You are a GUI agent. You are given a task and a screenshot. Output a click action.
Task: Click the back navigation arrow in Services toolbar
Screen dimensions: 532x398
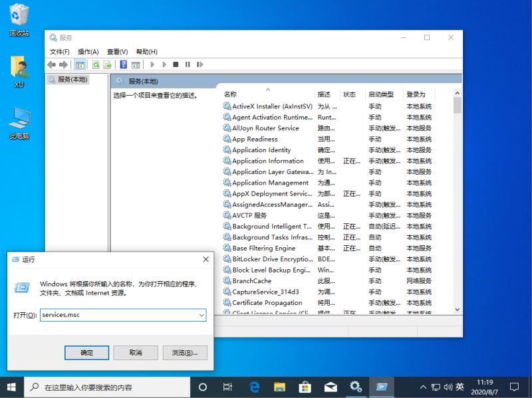(x=51, y=64)
